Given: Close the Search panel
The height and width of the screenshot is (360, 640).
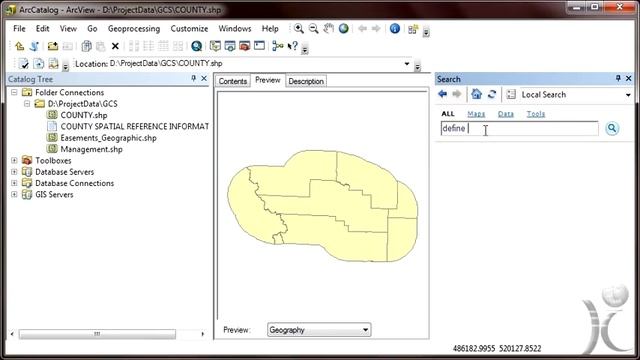Looking at the screenshot, I should 629,78.
